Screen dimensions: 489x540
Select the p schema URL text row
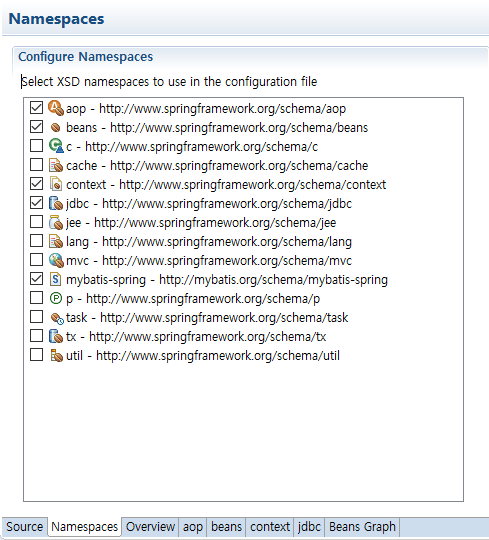(193, 299)
